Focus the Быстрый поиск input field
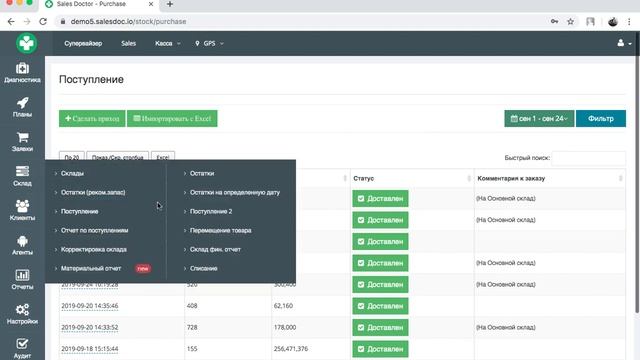This screenshot has height=360, width=640. coord(588,158)
